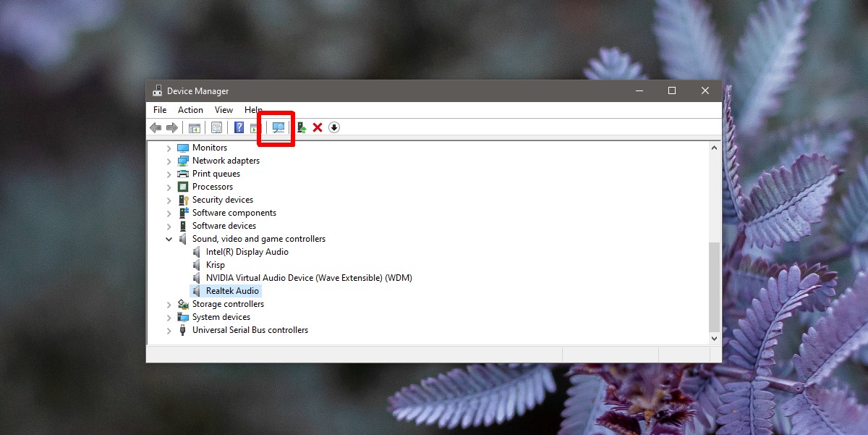Image resolution: width=868 pixels, height=435 pixels.
Task: Click the scrollbar up arrow
Action: click(715, 148)
